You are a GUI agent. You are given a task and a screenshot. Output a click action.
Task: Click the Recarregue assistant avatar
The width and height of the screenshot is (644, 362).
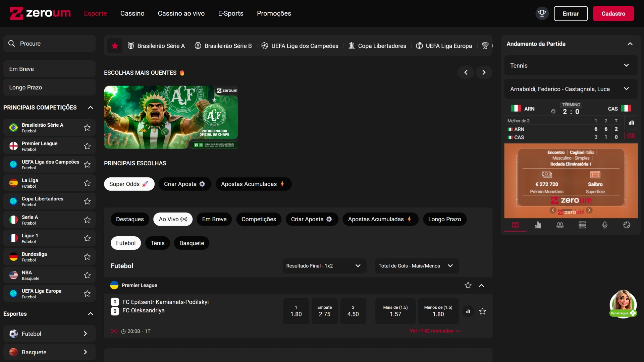coord(623,304)
